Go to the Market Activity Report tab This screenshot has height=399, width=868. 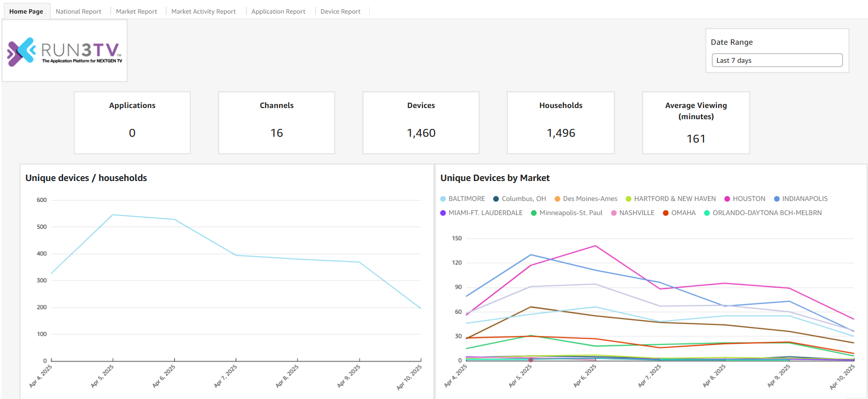(203, 12)
